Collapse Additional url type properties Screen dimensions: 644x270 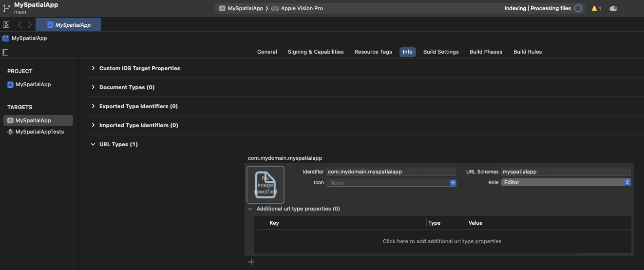tap(250, 209)
